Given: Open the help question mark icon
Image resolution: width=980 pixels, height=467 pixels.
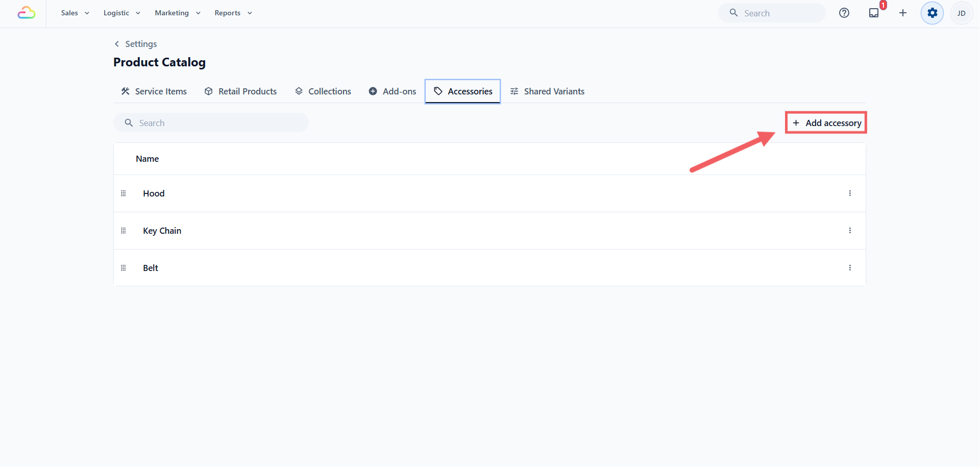Looking at the screenshot, I should 844,13.
